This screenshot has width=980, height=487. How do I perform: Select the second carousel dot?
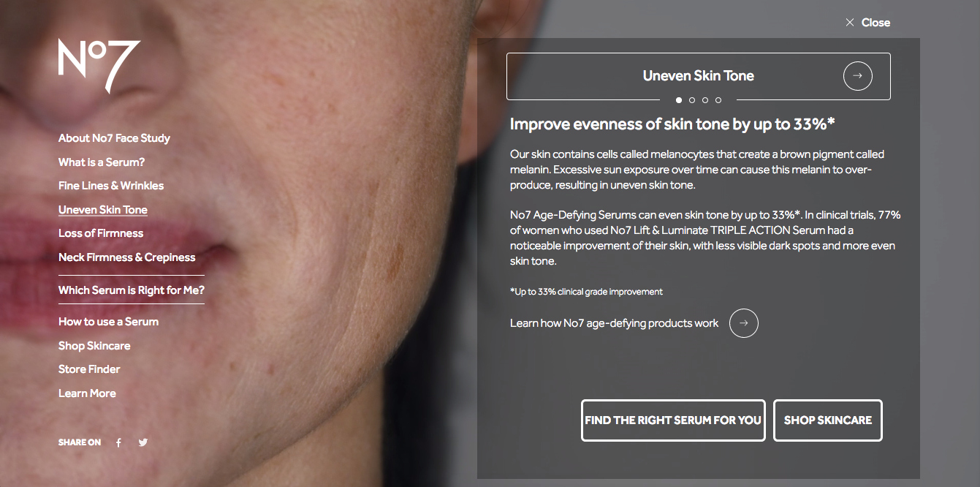click(x=692, y=100)
